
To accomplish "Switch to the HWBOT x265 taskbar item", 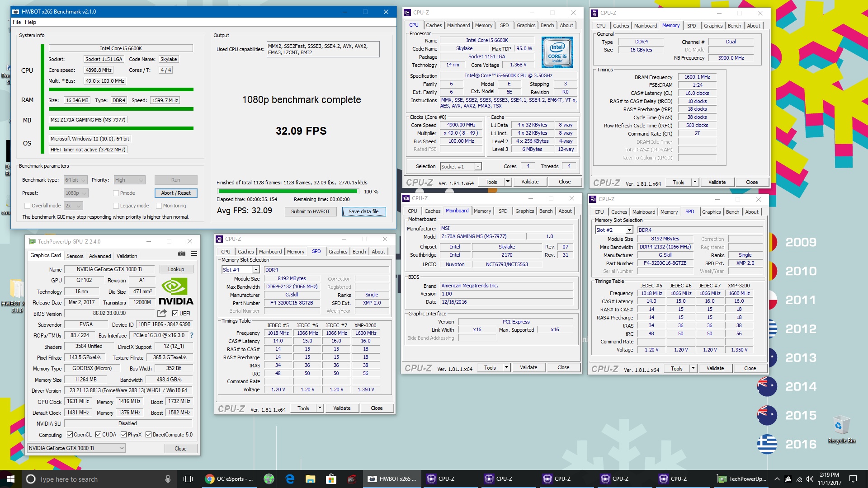I will pyautogui.click(x=392, y=479).
